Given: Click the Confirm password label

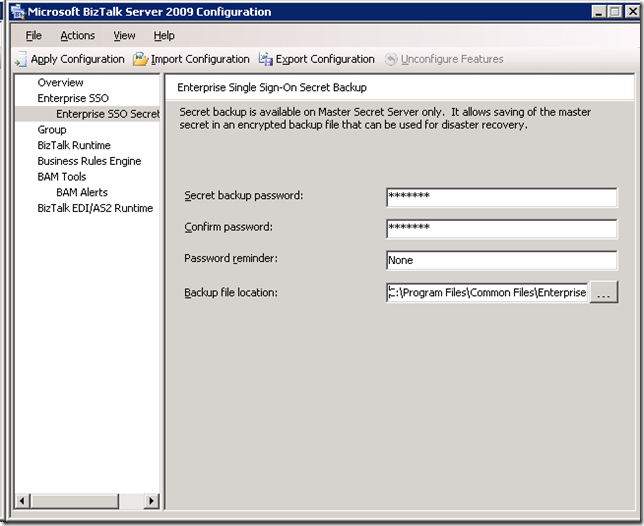Looking at the screenshot, I should 228,227.
